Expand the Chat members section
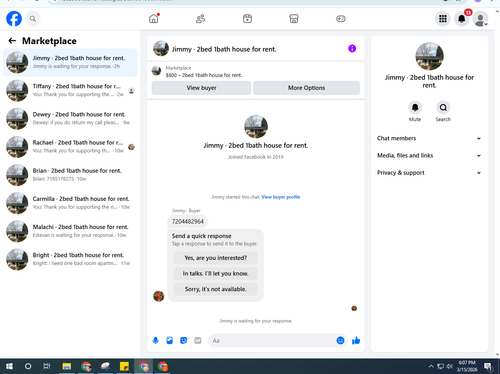 tap(429, 138)
